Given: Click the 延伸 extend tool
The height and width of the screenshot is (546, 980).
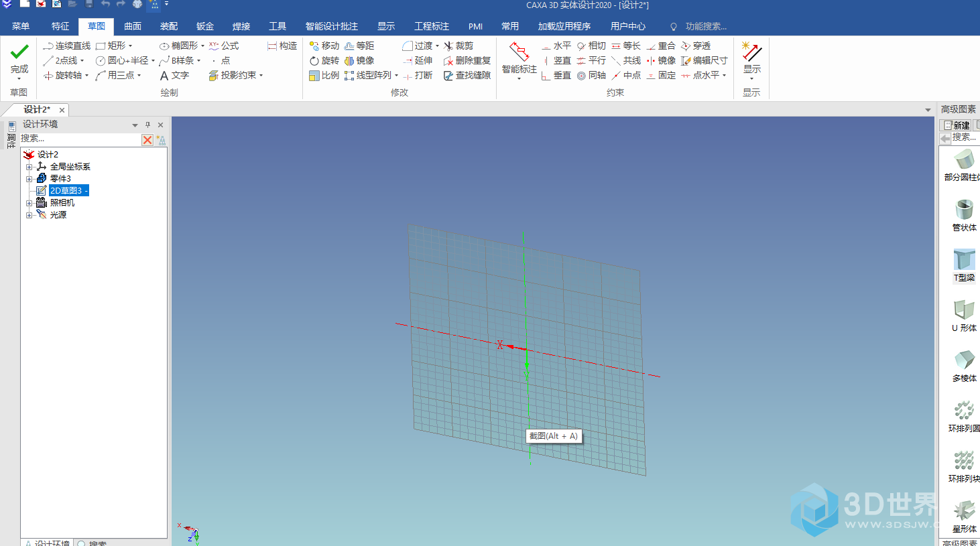Looking at the screenshot, I should (418, 60).
